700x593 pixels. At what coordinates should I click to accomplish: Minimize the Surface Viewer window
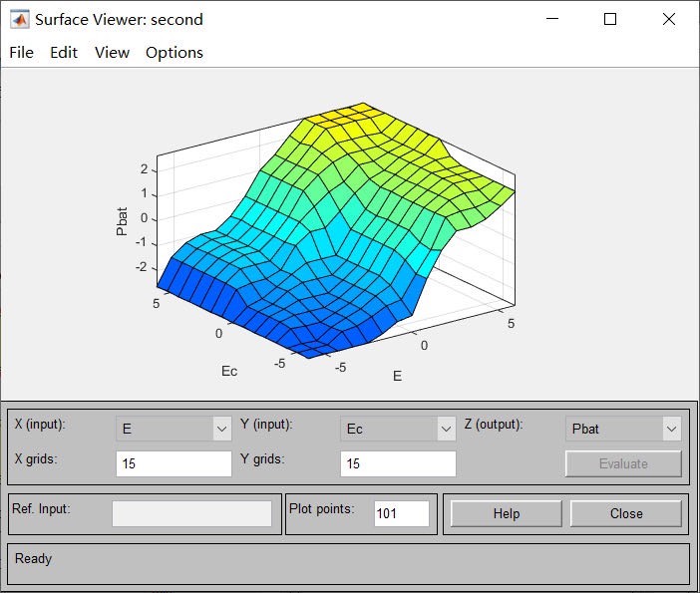pyautogui.click(x=552, y=19)
